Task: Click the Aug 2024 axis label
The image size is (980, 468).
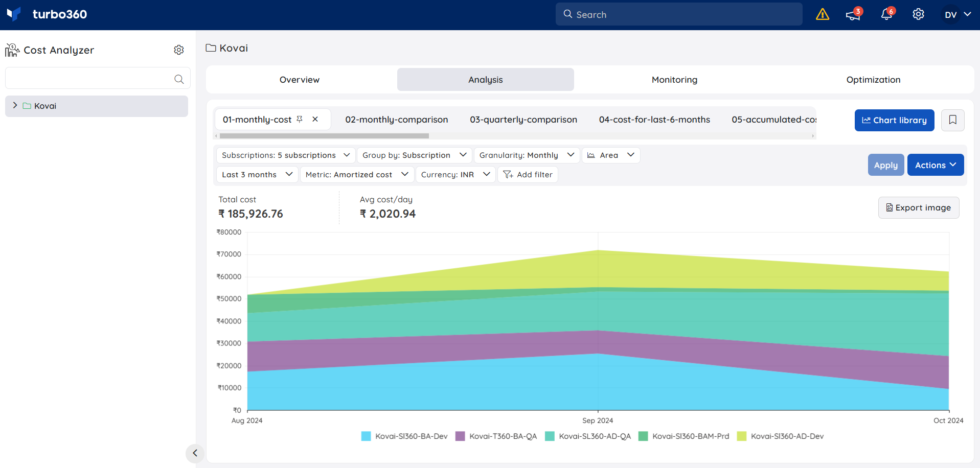Action: click(x=247, y=420)
